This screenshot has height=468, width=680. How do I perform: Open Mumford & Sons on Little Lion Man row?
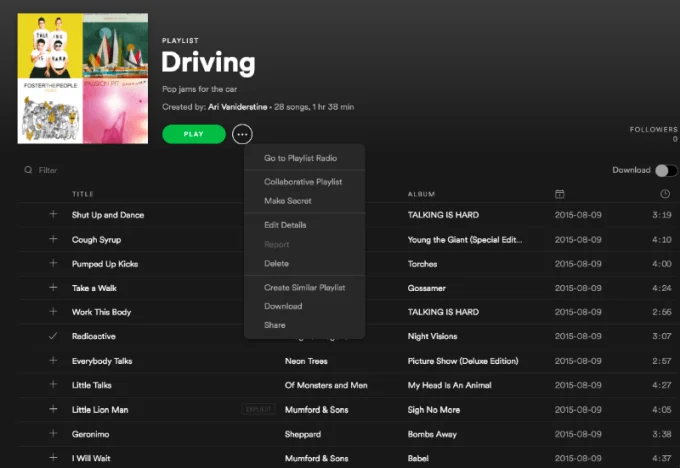coord(316,410)
